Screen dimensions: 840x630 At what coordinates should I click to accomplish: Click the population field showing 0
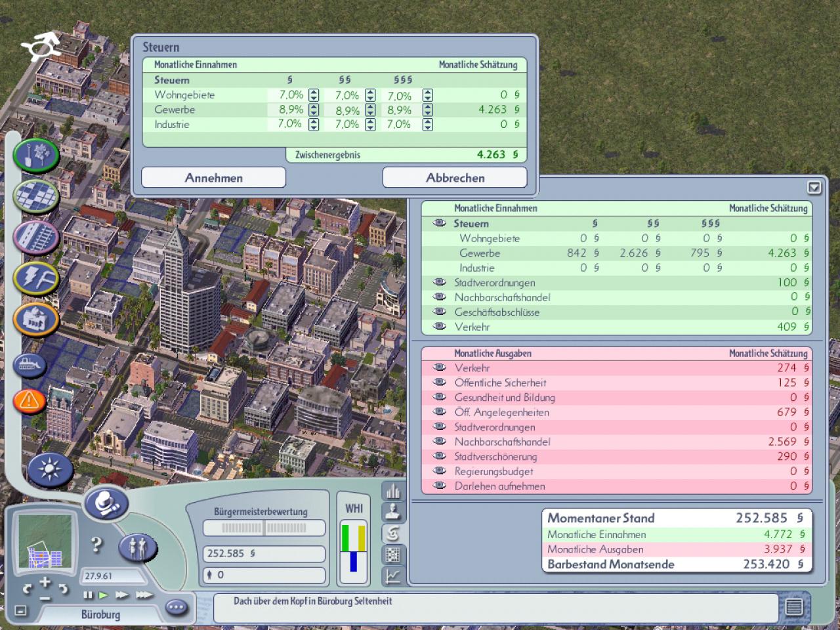[x=264, y=575]
